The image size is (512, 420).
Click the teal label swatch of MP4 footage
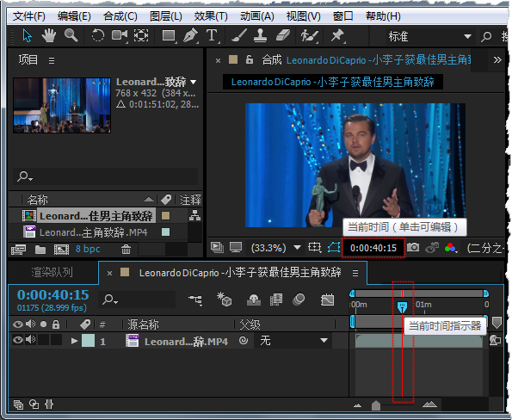pyautogui.click(x=165, y=232)
